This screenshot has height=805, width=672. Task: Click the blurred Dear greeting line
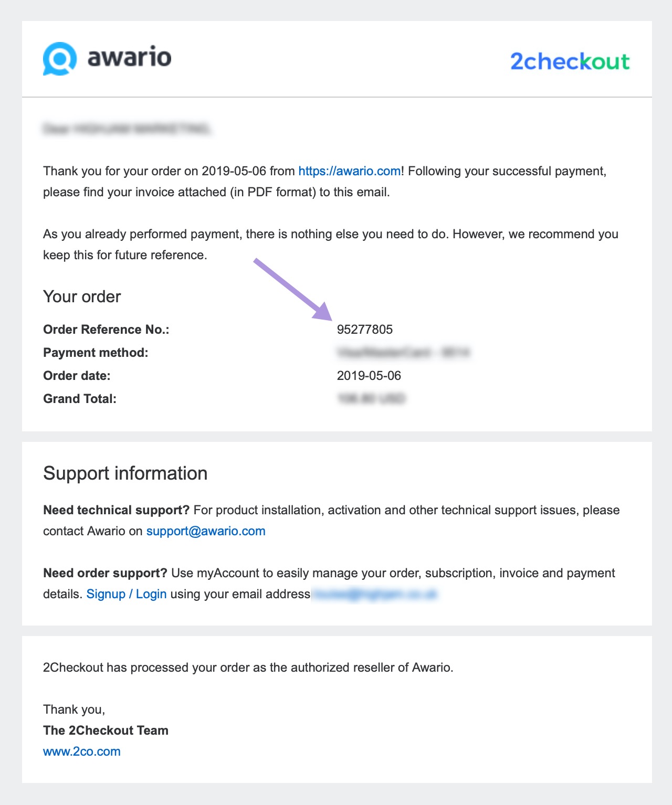click(x=127, y=129)
